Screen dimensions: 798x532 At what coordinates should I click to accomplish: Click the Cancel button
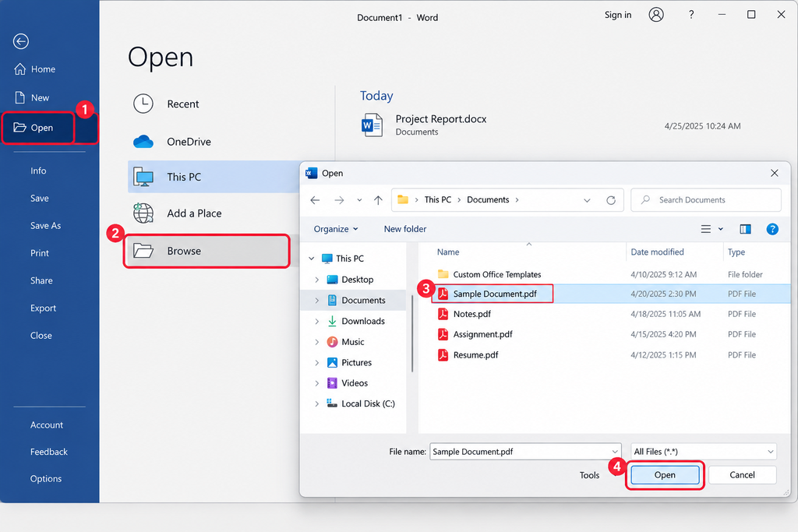coord(742,475)
